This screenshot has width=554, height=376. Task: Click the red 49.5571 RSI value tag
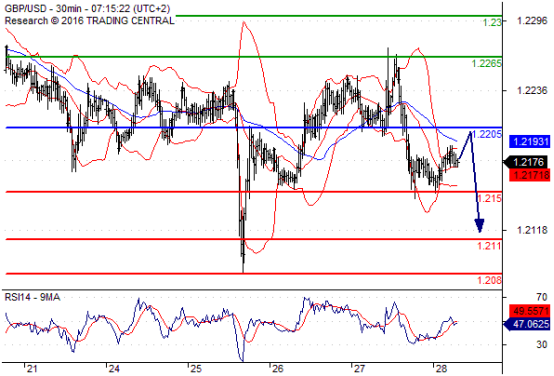pos(530,311)
